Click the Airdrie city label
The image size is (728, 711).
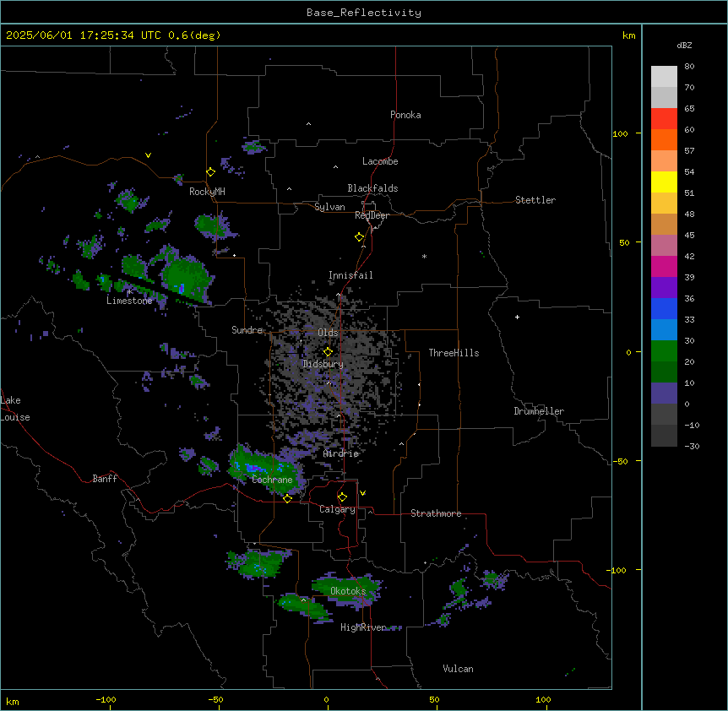[x=341, y=453]
